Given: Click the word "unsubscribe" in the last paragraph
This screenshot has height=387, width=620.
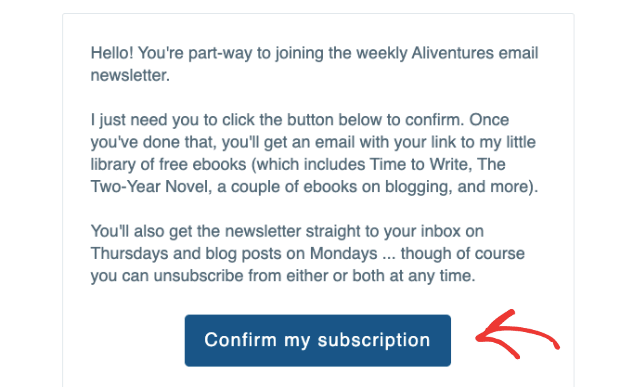Looking at the screenshot, I should tap(198, 276).
